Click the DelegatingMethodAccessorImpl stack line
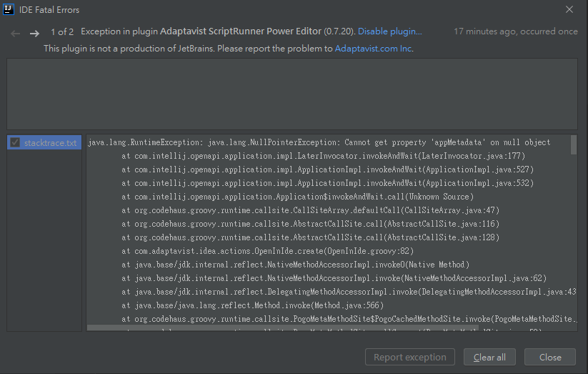Screen dimensions: 588x374 [x=349, y=292]
